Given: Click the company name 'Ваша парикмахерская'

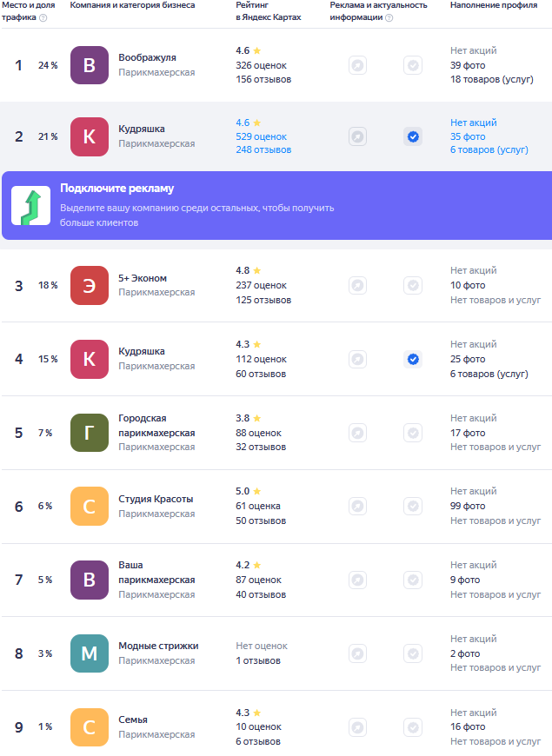Looking at the screenshot, I should [x=156, y=573].
